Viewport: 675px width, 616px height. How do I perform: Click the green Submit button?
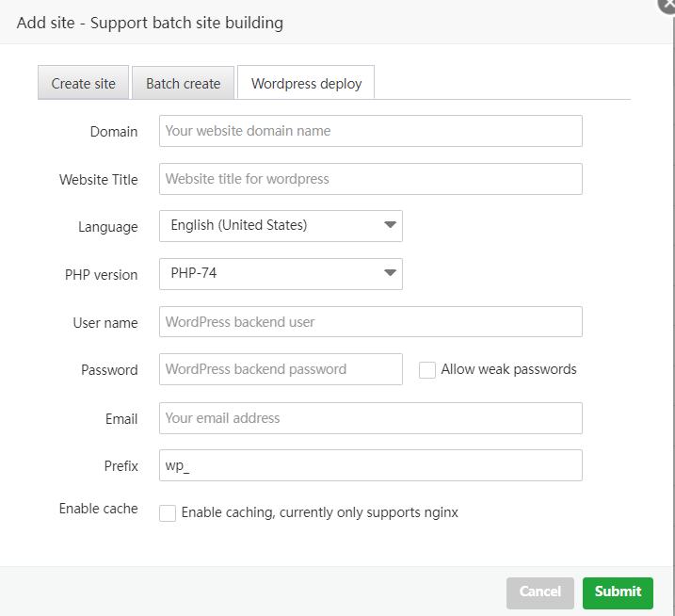click(618, 592)
